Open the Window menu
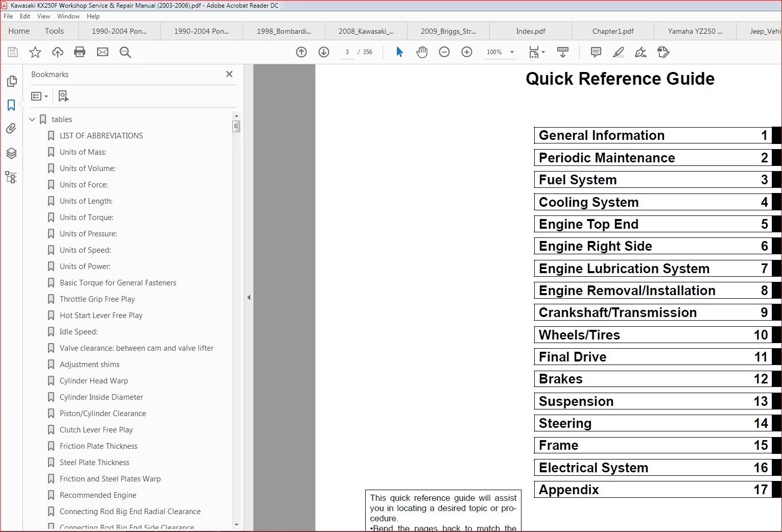Image resolution: width=782 pixels, height=532 pixels. point(68,16)
